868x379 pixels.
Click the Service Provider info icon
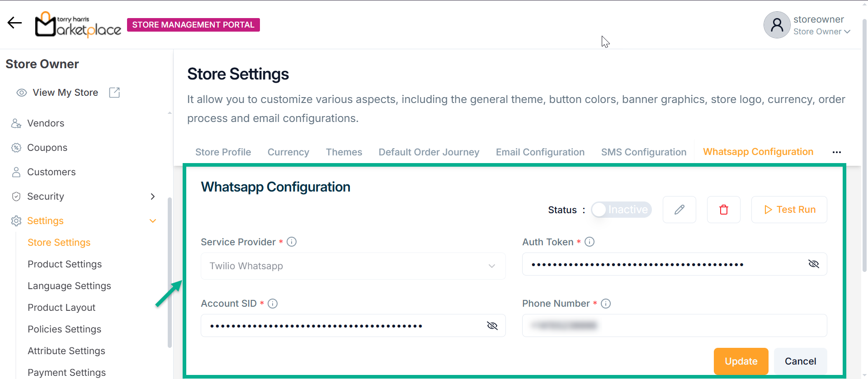tap(292, 242)
